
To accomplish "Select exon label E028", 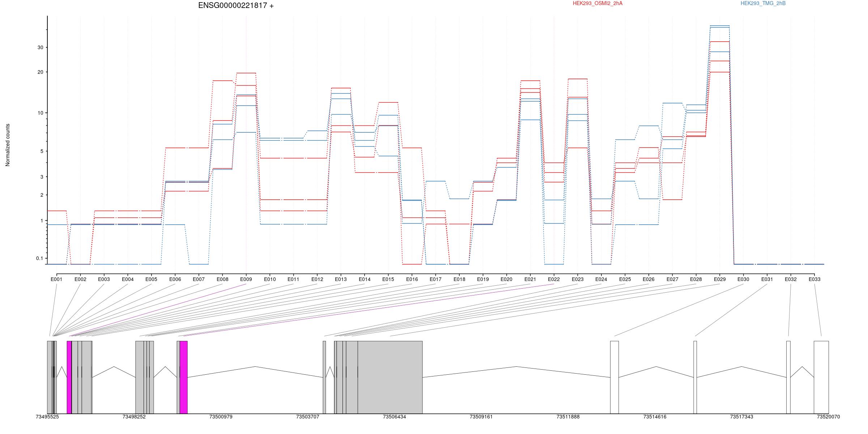I will [x=696, y=279].
